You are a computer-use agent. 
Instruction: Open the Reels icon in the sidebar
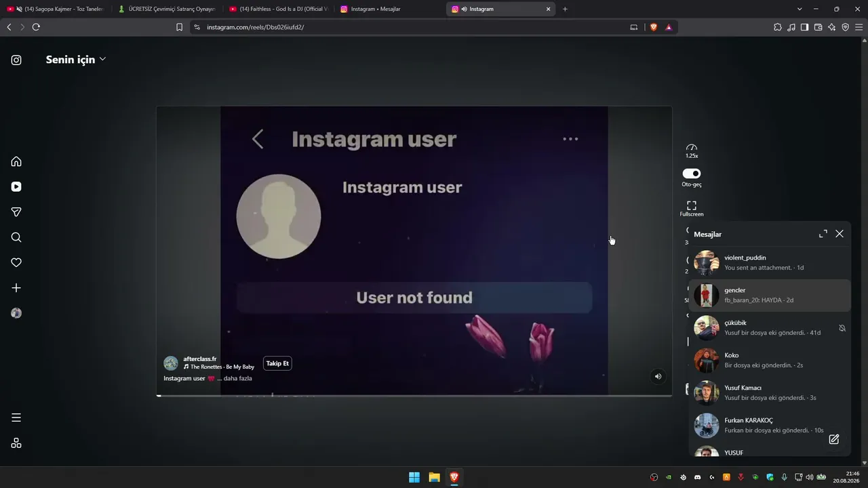pyautogui.click(x=16, y=187)
